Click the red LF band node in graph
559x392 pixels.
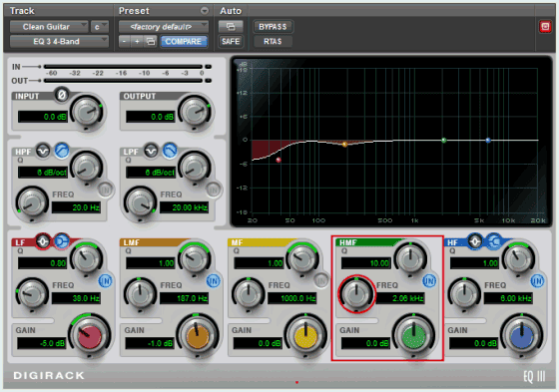(279, 160)
